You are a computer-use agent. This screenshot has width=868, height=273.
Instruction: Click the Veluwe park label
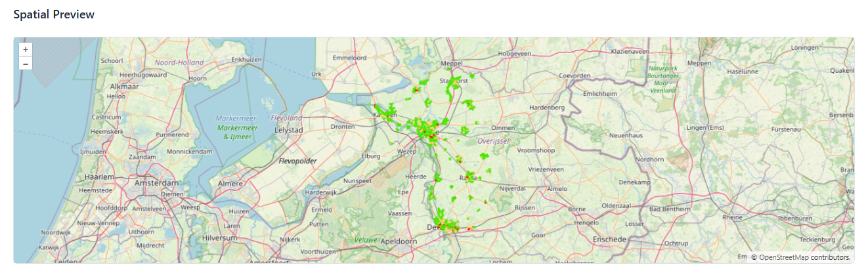(366, 240)
